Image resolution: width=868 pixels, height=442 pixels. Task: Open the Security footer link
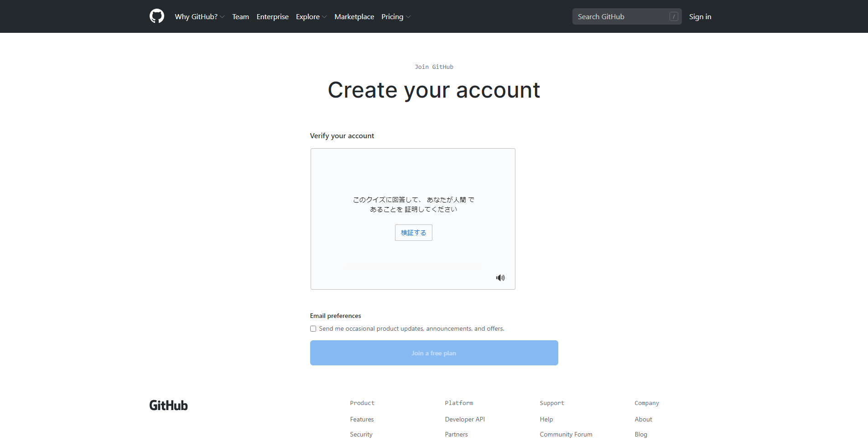tap(361, 434)
